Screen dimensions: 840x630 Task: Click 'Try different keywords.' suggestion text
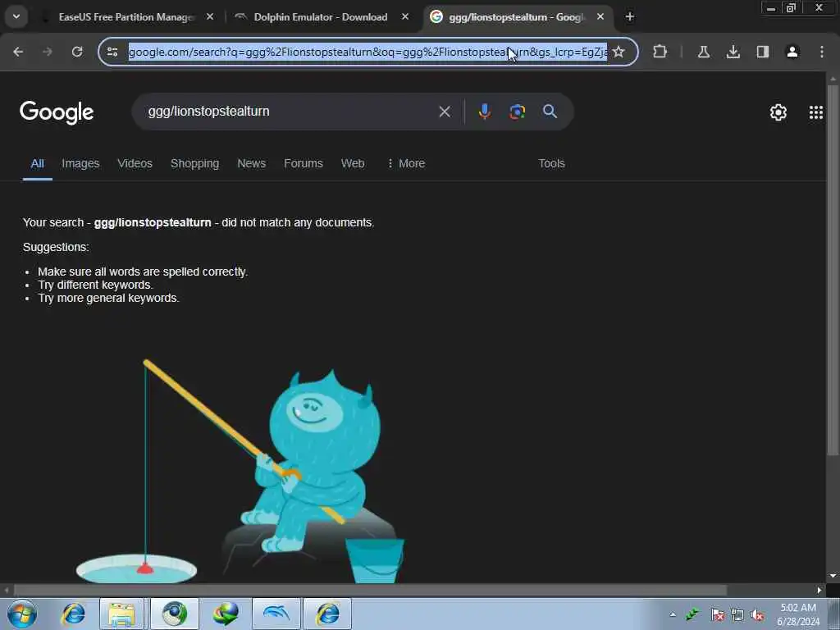[95, 285]
